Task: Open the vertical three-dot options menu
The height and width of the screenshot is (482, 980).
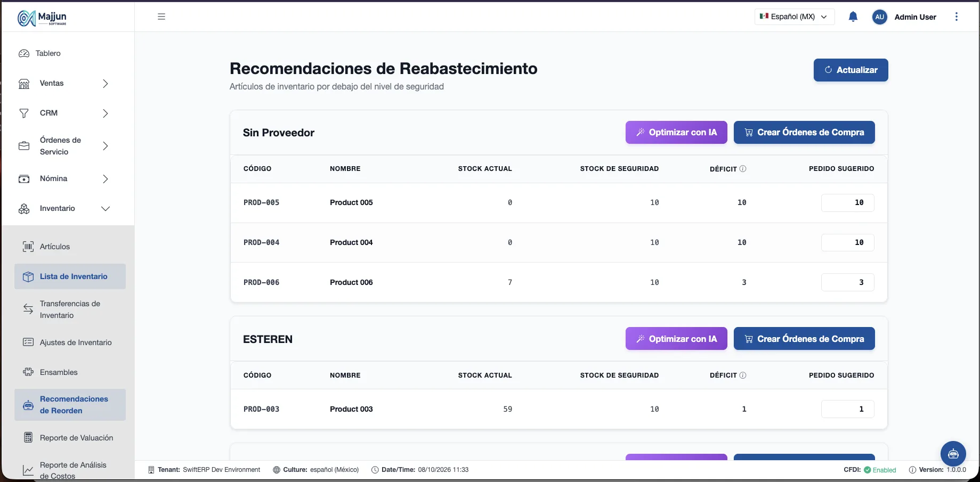Action: click(x=957, y=17)
